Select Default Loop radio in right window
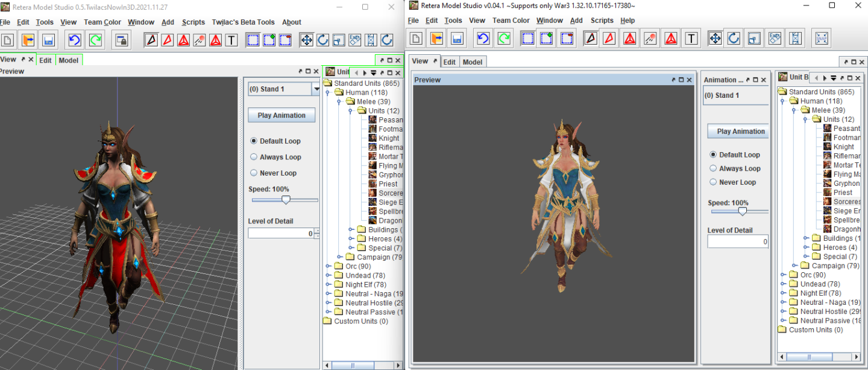 713,155
